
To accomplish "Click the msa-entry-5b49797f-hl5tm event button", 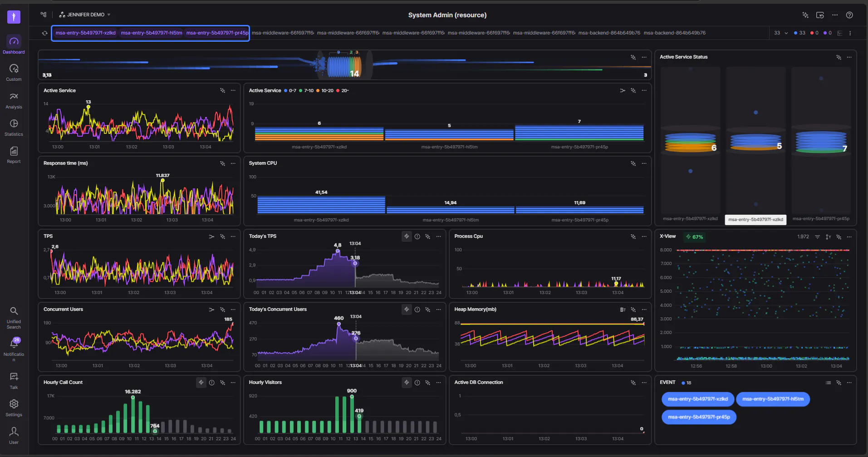I will [773, 399].
